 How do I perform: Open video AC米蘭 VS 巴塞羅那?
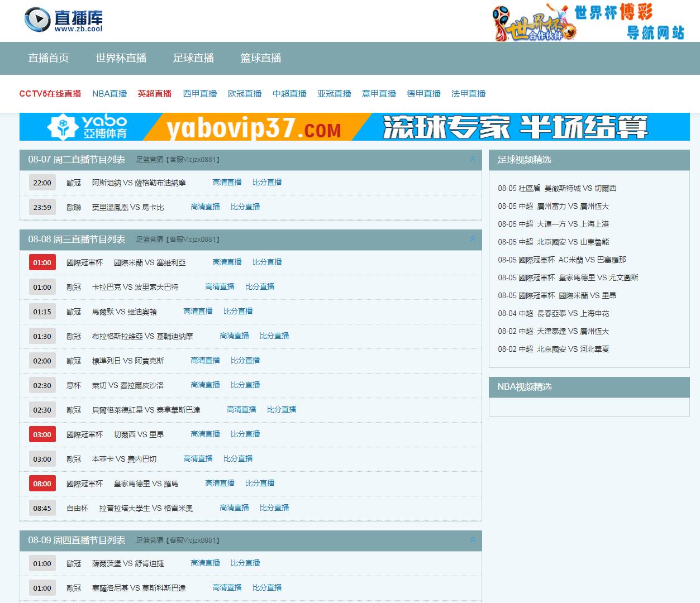pos(562,260)
